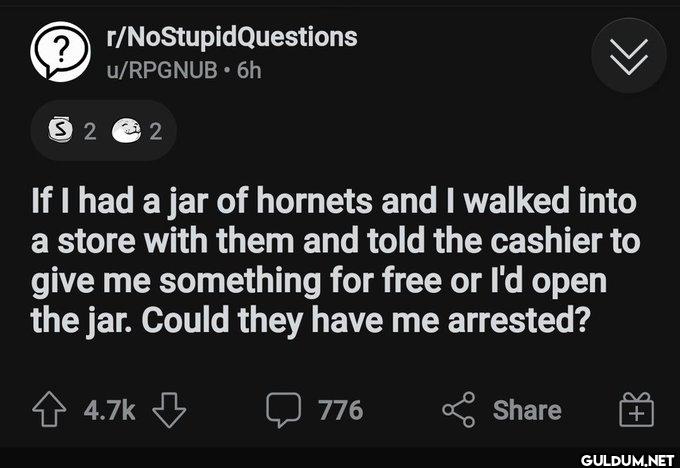Open comments via the speech bubble icon

(x=284, y=410)
